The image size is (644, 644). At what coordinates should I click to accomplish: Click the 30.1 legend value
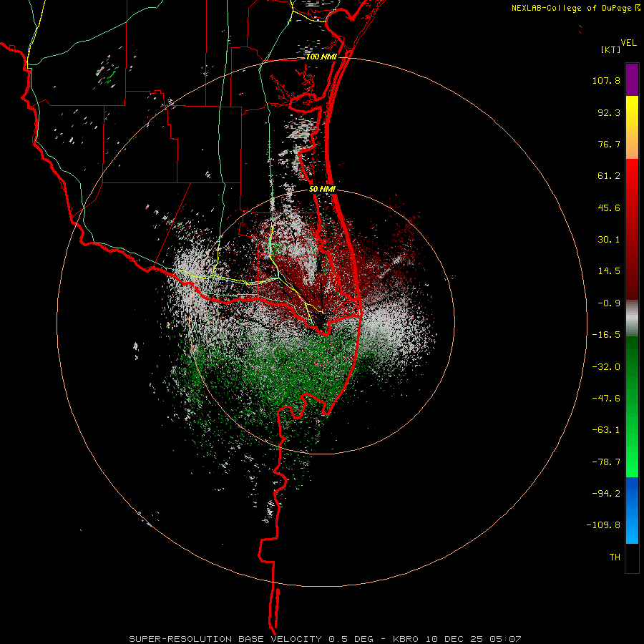[609, 240]
